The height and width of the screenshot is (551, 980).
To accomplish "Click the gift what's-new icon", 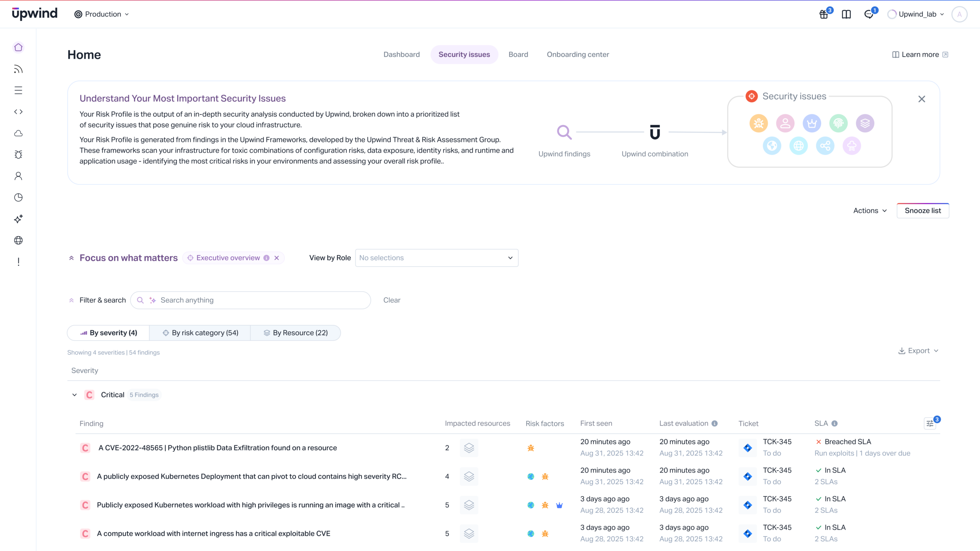I will click(824, 15).
